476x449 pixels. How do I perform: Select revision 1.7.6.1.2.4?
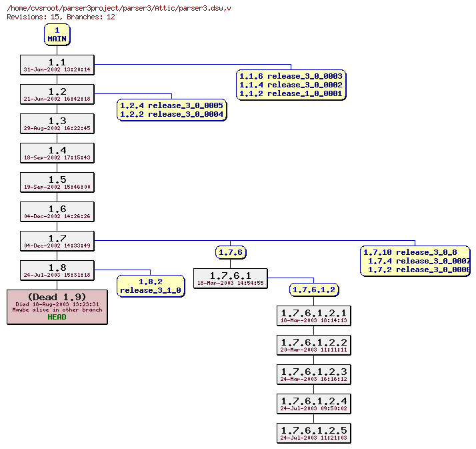click(314, 404)
